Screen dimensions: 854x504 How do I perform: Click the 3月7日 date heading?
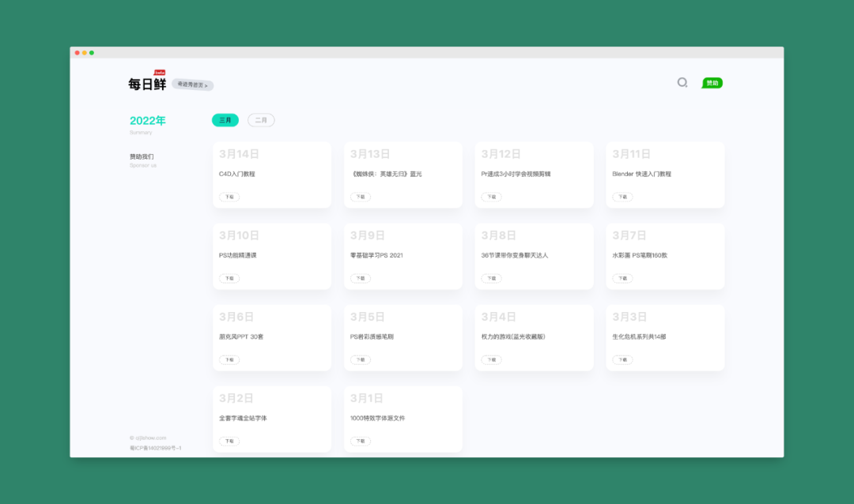(629, 235)
